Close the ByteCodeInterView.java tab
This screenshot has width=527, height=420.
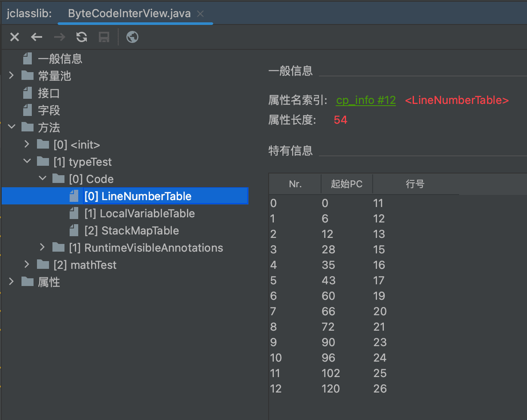coord(200,14)
